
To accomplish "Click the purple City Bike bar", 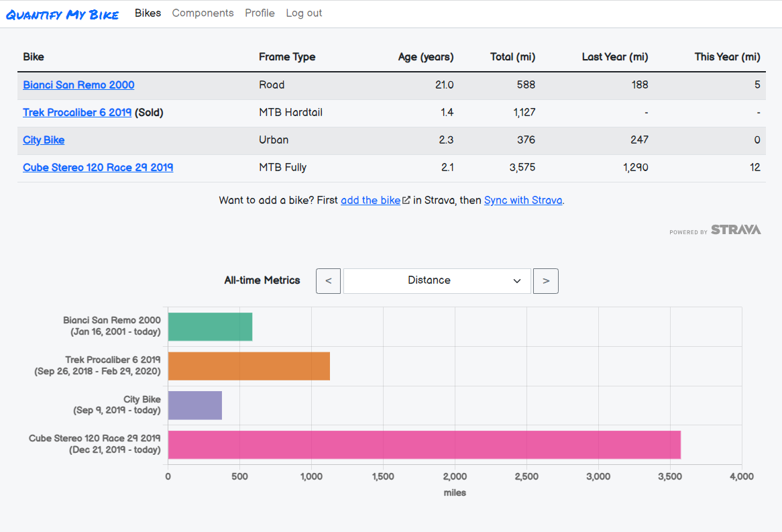I will (x=195, y=405).
